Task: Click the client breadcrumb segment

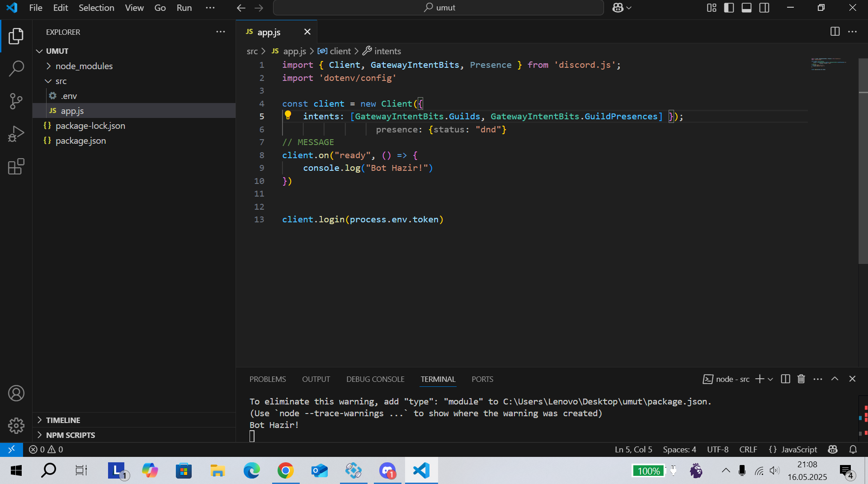Action: click(334, 51)
